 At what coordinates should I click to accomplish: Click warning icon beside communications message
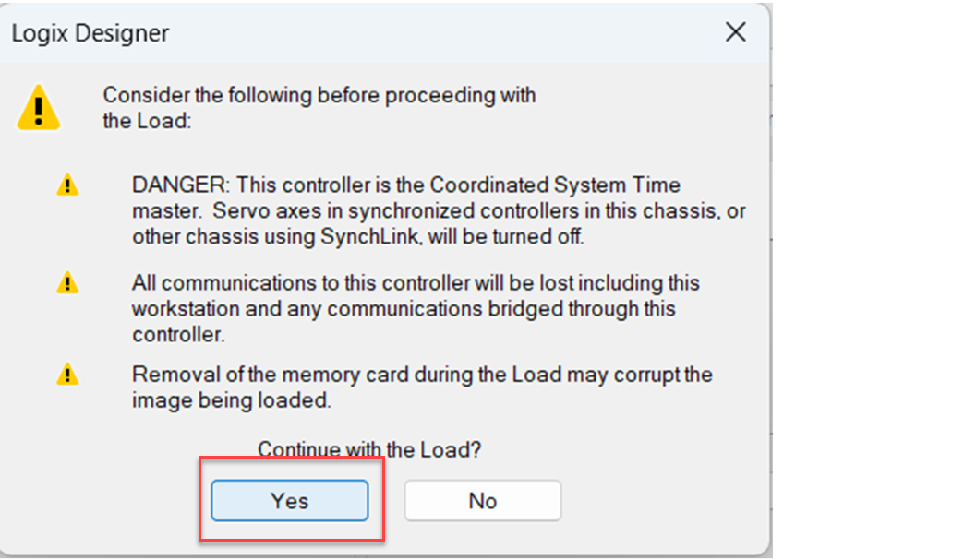coord(67,281)
